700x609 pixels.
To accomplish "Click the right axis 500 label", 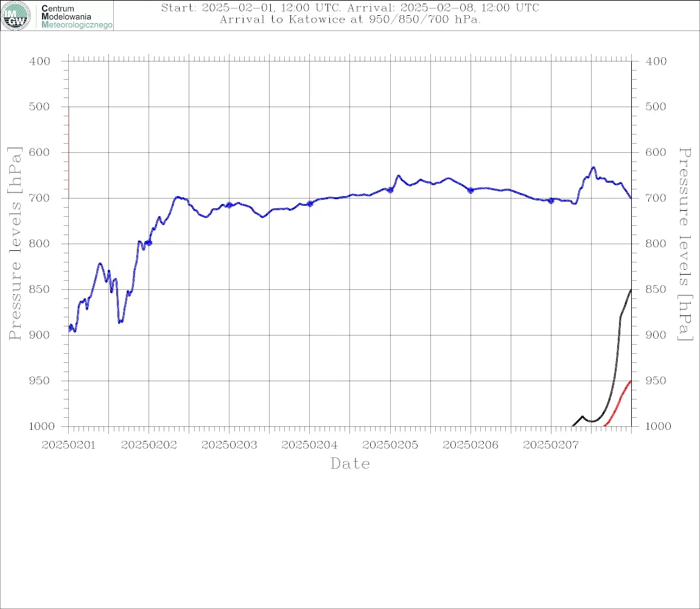I will pos(656,107).
